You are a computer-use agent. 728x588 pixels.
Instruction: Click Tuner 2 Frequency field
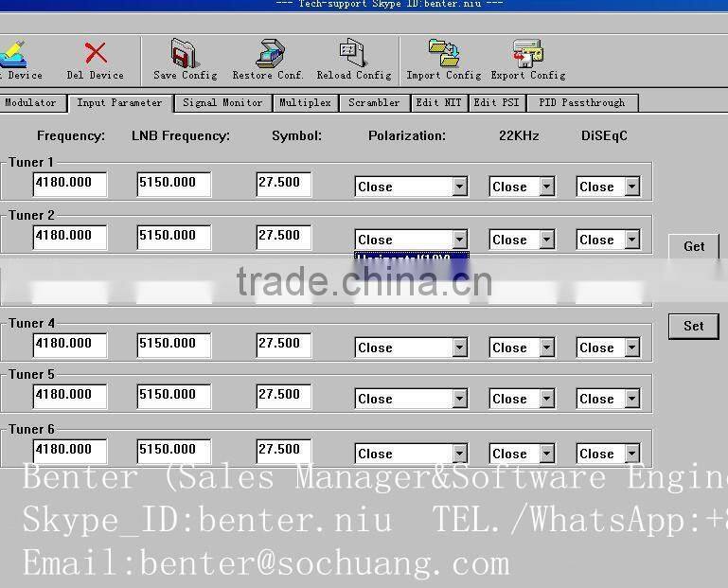[70, 237]
